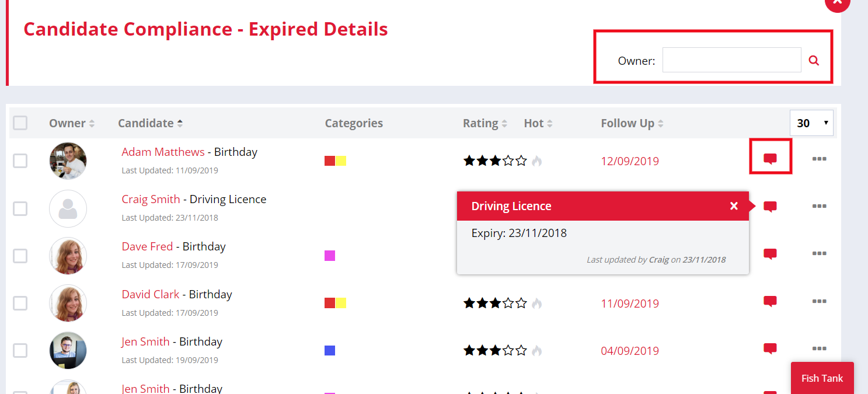Click the 'Candidate Compliance - Expired Details' heading
The width and height of the screenshot is (868, 394).
point(205,29)
